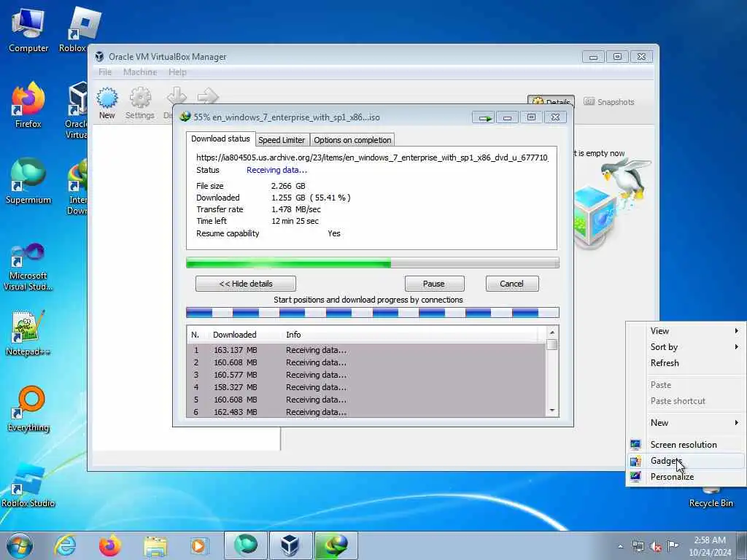
Task: Select the Supermium desktop shortcut
Action: click(28, 182)
